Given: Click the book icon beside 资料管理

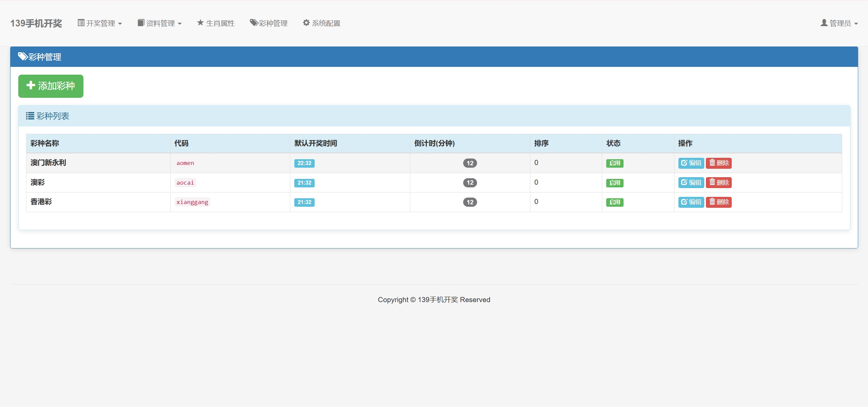Looking at the screenshot, I should pyautogui.click(x=141, y=23).
